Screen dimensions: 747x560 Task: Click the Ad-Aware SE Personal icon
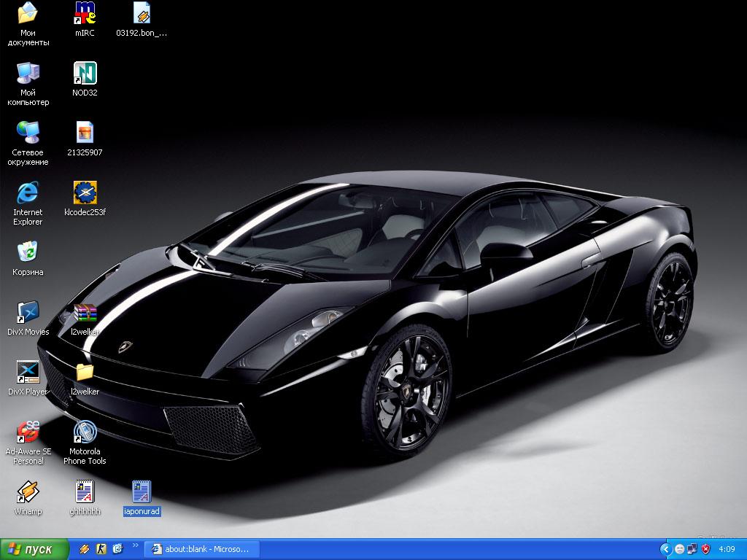[x=28, y=432]
